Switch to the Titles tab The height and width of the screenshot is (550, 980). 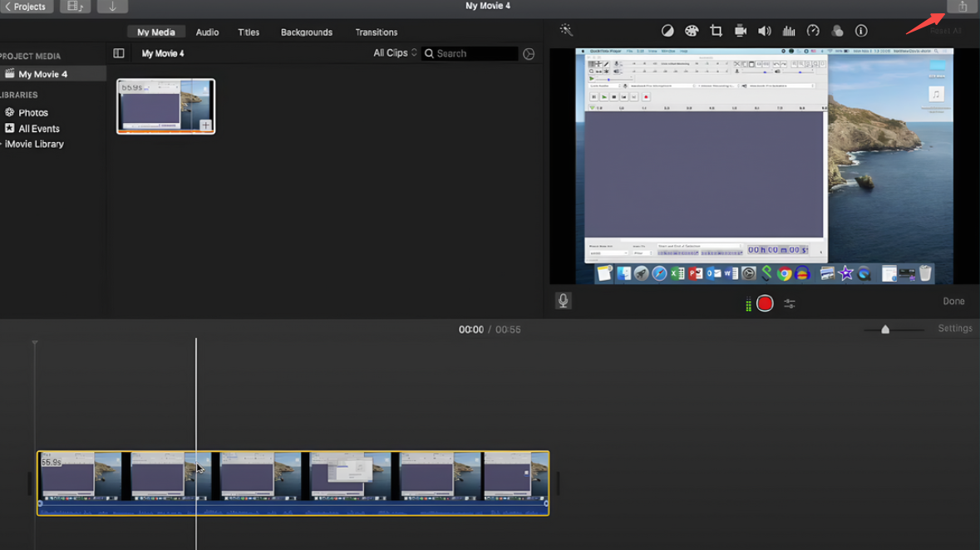click(249, 32)
